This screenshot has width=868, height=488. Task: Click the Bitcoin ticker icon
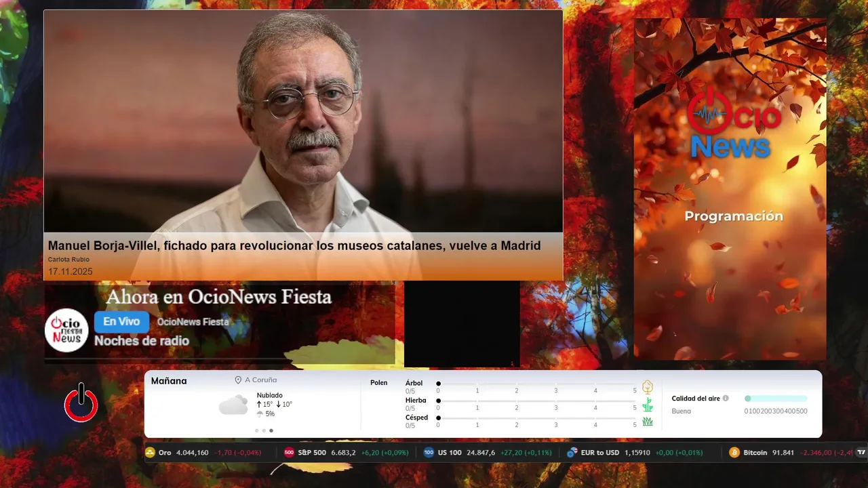(734, 452)
